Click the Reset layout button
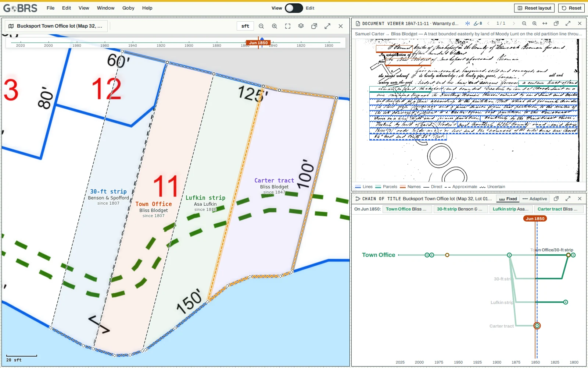This screenshot has width=588, height=368. click(535, 8)
